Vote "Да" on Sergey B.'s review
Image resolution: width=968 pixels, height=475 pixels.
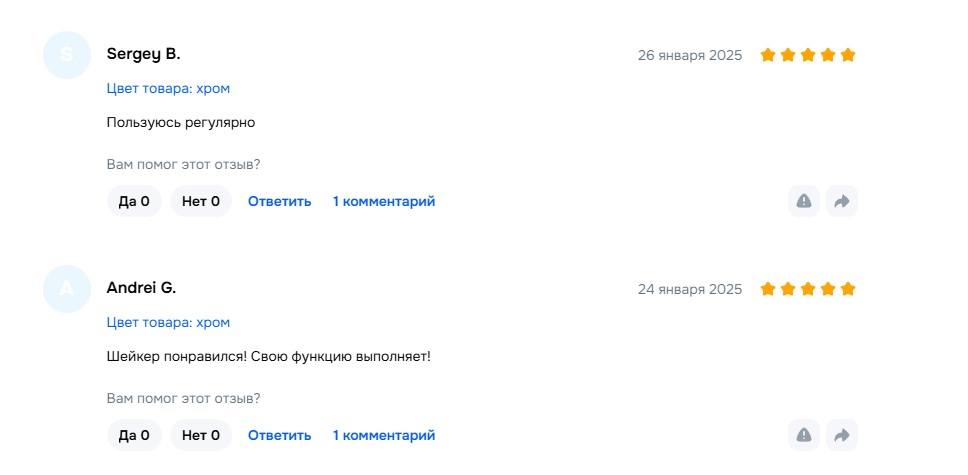coord(134,201)
